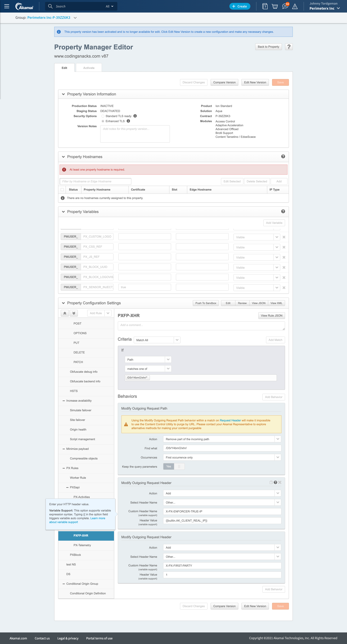Screen dimensions: 347x644
Task: Open the Criteria Match All dropdown
Action: point(157,340)
